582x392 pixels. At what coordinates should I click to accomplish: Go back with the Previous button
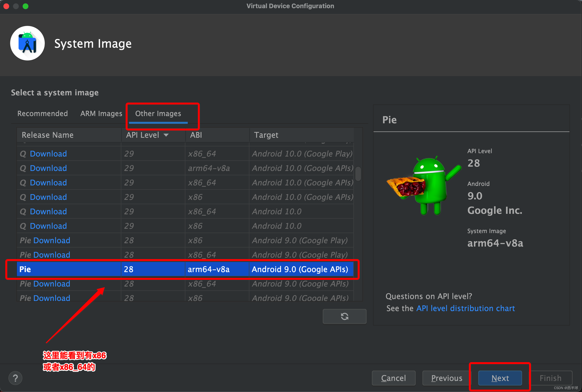click(446, 378)
